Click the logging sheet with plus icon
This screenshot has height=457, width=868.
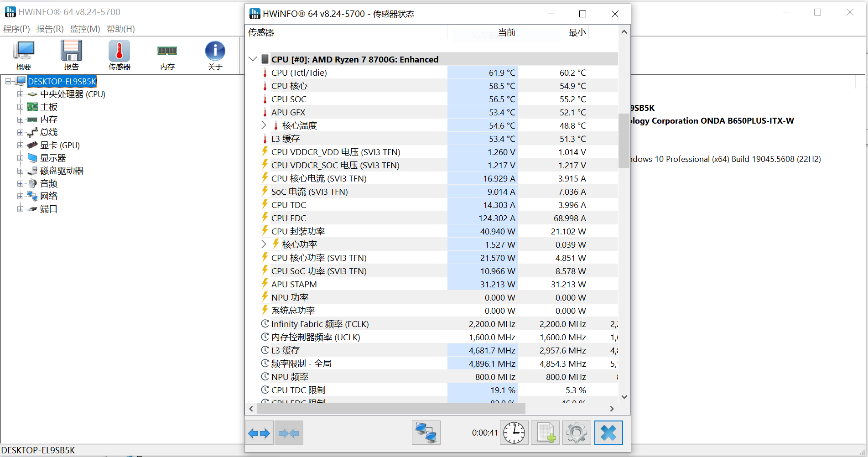(x=546, y=432)
